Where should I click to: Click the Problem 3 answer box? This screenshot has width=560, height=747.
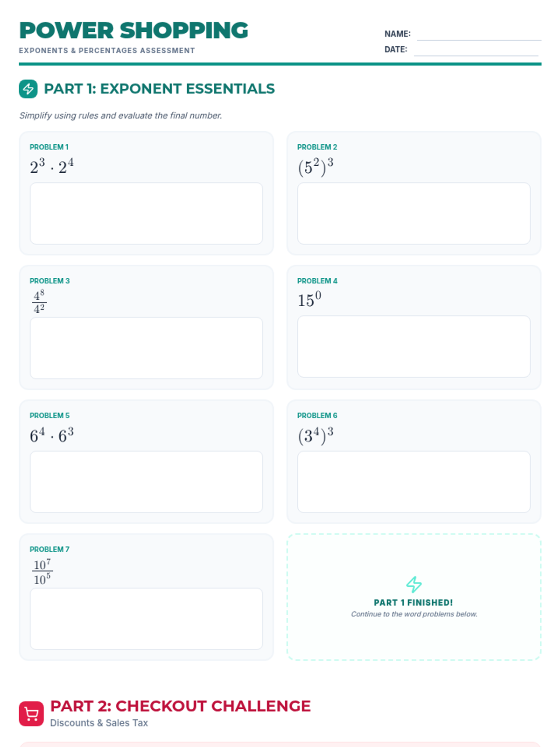pos(147,348)
